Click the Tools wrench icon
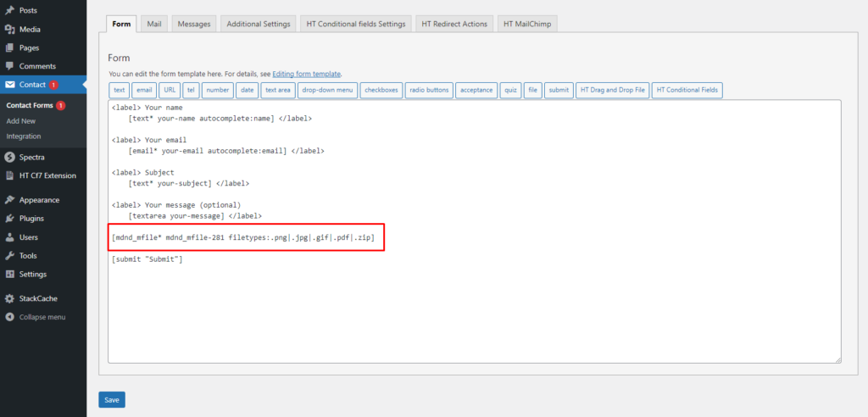 point(9,256)
